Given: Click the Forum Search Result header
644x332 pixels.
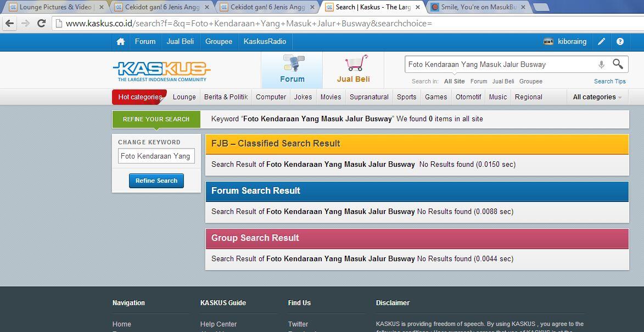Looking at the screenshot, I should click(417, 191).
